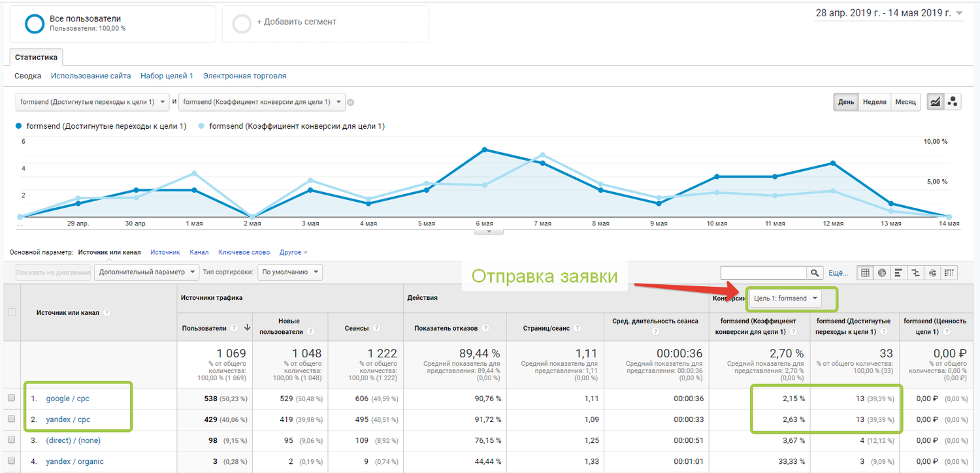Click the magnifier search button of the table
The image size is (980, 473).
click(x=815, y=273)
